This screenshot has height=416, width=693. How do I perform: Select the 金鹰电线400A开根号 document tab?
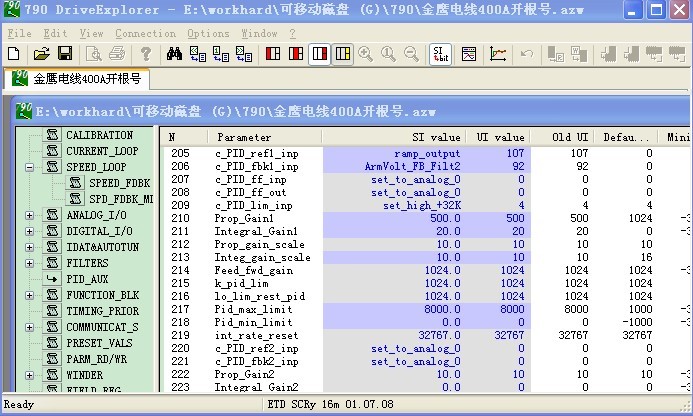pos(76,79)
